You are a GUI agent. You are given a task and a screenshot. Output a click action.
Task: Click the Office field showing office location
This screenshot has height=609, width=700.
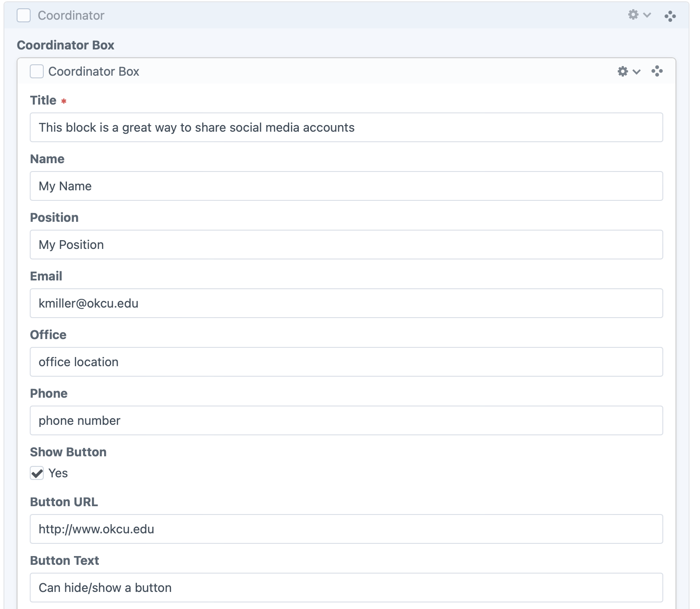[x=346, y=362]
